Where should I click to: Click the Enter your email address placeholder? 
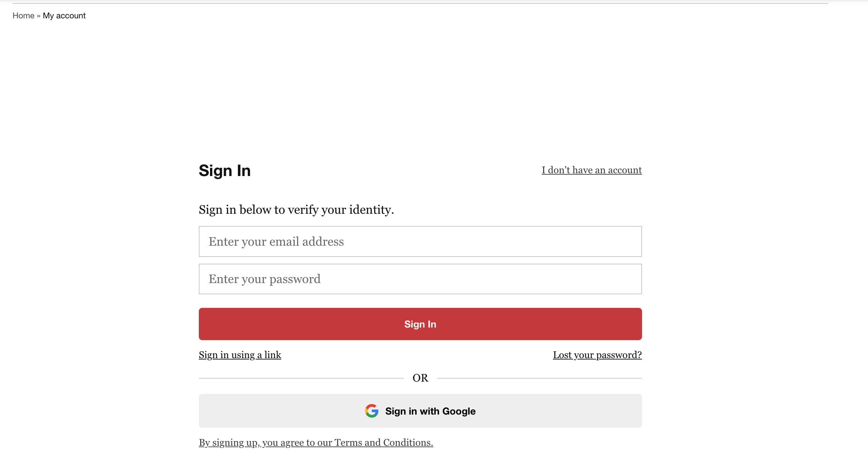pyautogui.click(x=276, y=242)
